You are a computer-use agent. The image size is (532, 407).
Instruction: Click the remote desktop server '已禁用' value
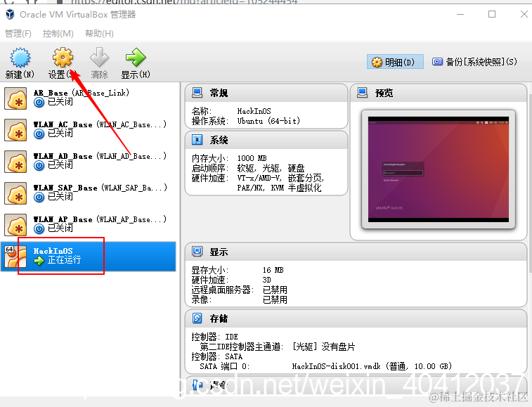click(275, 290)
